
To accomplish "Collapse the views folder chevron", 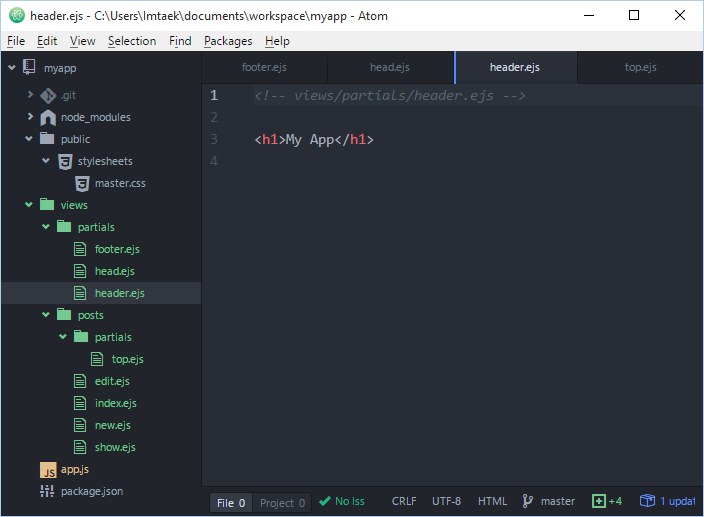I will [x=29, y=205].
